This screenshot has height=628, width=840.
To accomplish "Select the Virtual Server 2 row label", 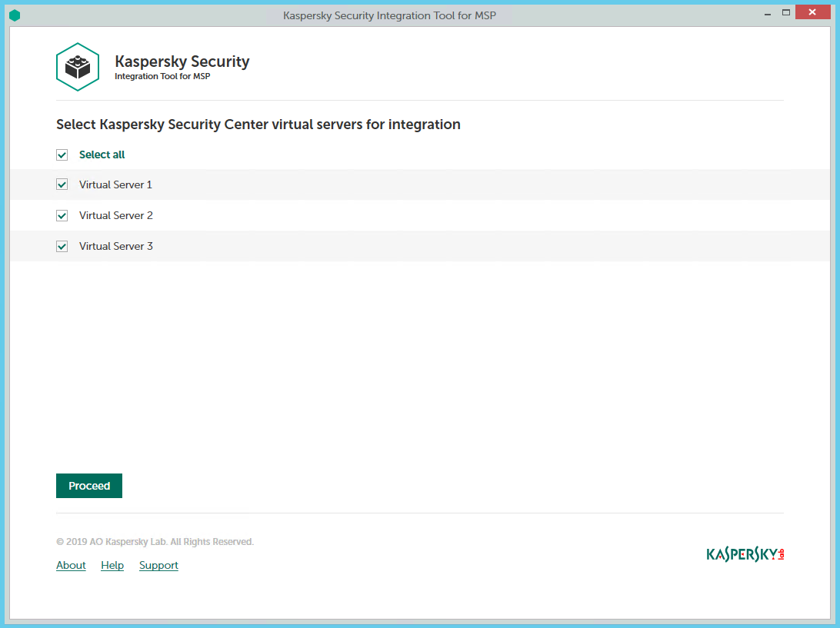I will coord(115,216).
